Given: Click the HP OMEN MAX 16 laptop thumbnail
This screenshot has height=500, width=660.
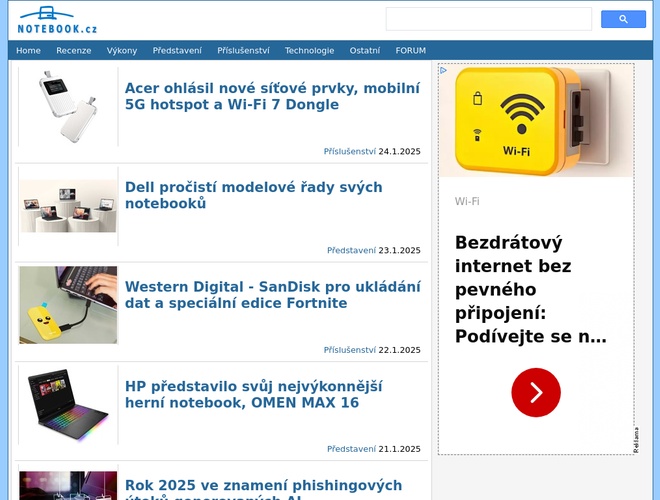Looking at the screenshot, I should click(68, 405).
